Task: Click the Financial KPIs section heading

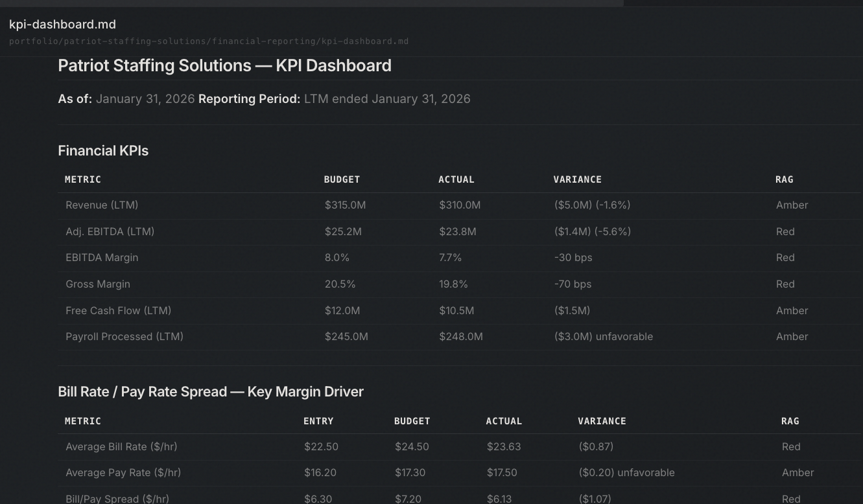Action: pos(102,150)
